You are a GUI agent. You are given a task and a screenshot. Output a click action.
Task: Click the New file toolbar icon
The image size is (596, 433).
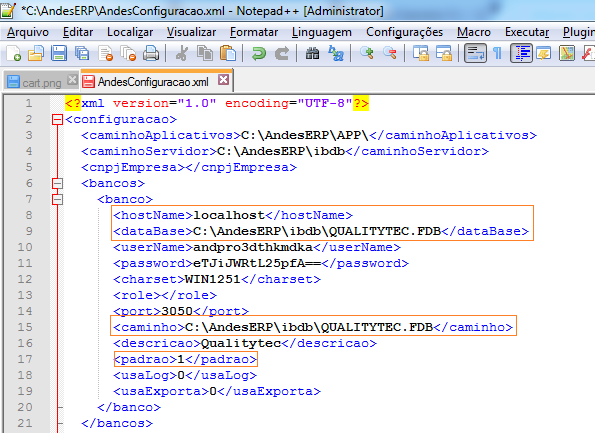pos(13,53)
